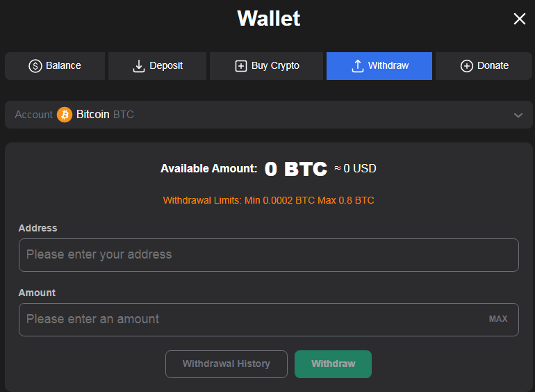Image resolution: width=535 pixels, height=392 pixels.
Task: Switch to the Donate tab
Action: click(493, 66)
